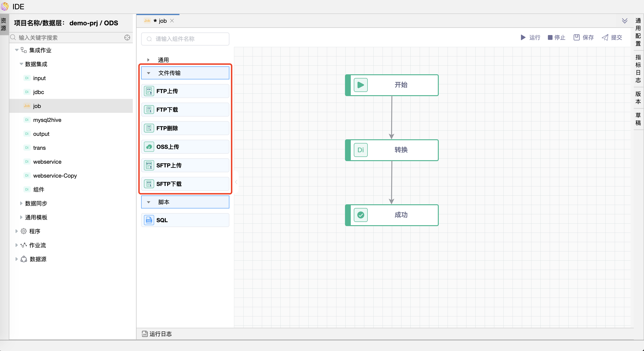This screenshot has height=351, width=644.
Task: Collapse the 文件传输 component group
Action: tap(149, 73)
